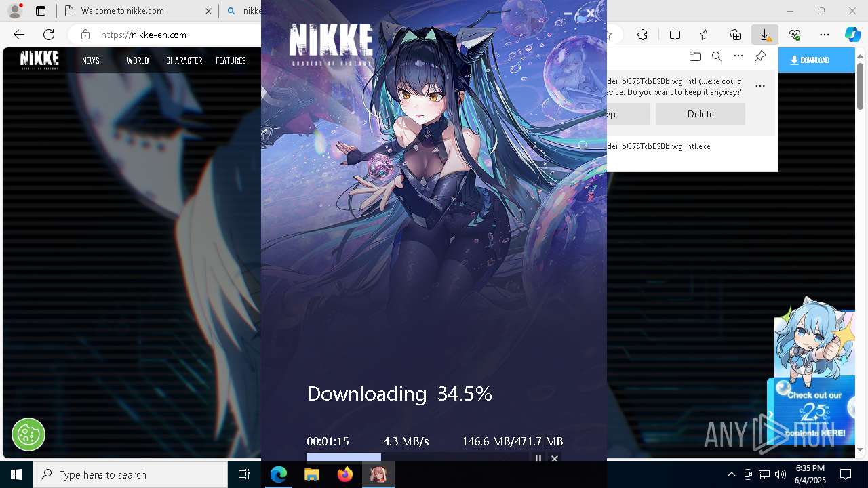Click the 2.5 anniversary contents banner
Screen dimensions: 868x488
pos(814,410)
